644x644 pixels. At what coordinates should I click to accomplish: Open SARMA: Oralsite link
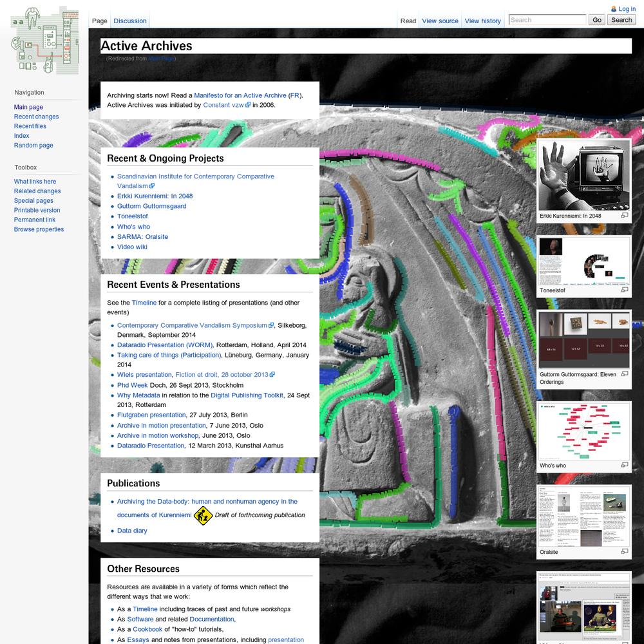point(142,236)
